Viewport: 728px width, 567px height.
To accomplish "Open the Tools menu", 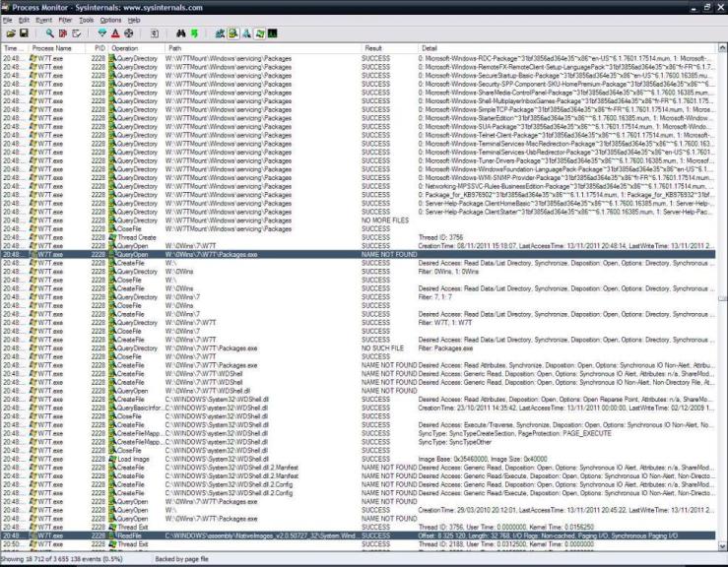I will tap(86, 20).
